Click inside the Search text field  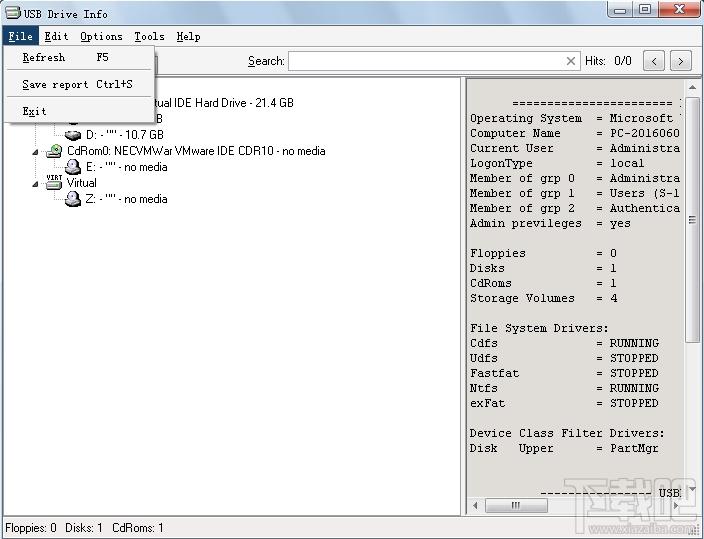coord(425,61)
